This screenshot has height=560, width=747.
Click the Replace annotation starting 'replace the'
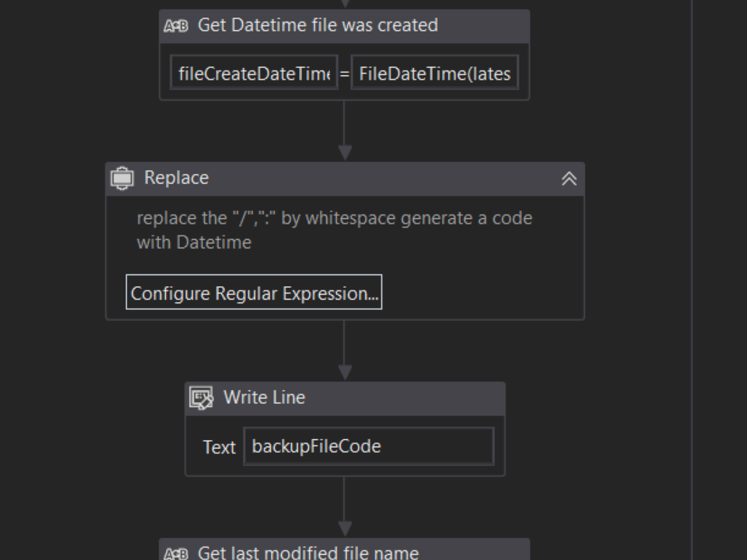click(334, 230)
